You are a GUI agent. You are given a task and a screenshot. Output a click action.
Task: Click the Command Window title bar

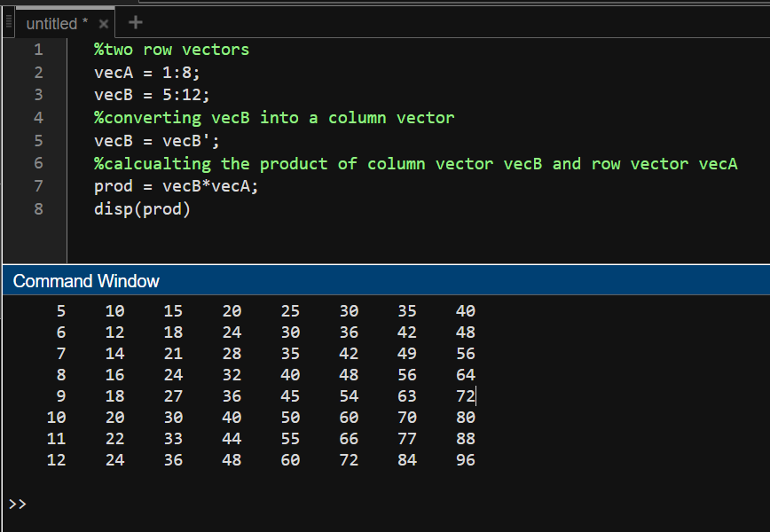click(87, 281)
